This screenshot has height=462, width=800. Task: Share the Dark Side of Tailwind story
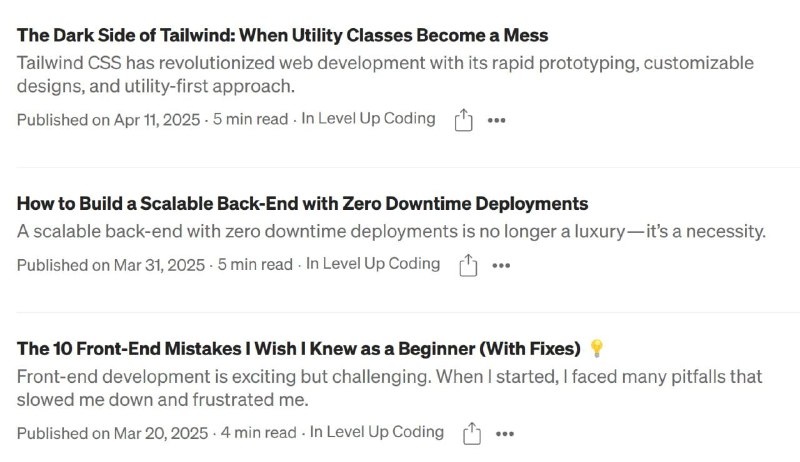(463, 120)
